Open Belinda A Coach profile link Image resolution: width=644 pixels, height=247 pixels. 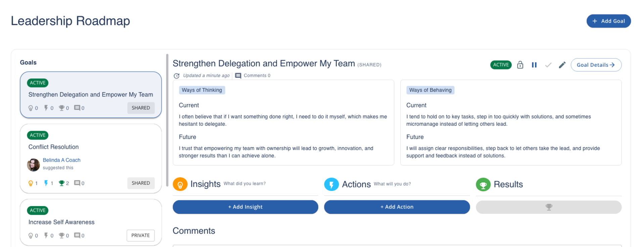[x=61, y=160]
